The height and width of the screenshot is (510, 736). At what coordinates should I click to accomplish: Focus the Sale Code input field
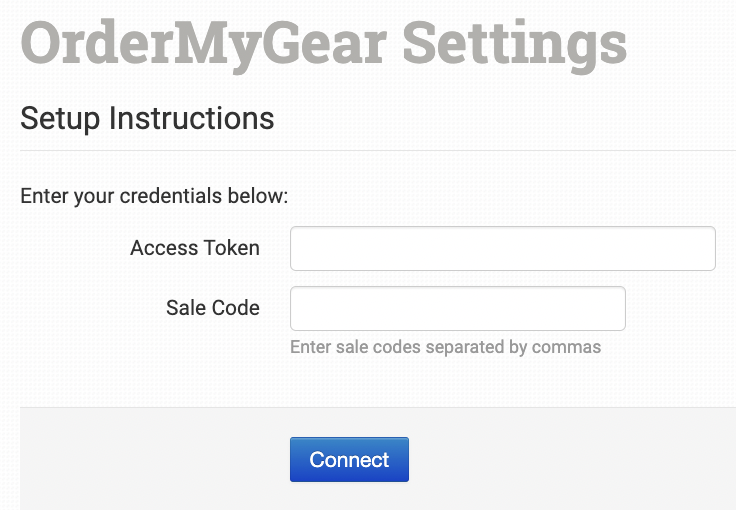pyautogui.click(x=458, y=308)
